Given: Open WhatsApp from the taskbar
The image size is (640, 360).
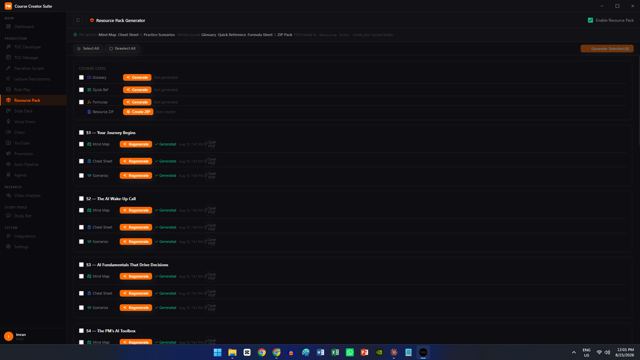Looking at the screenshot, I should pyautogui.click(x=350, y=352).
